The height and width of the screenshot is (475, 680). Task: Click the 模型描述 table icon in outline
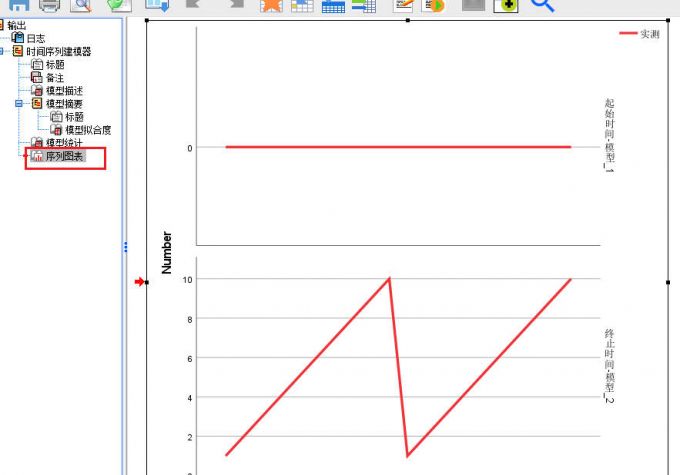click(x=37, y=90)
